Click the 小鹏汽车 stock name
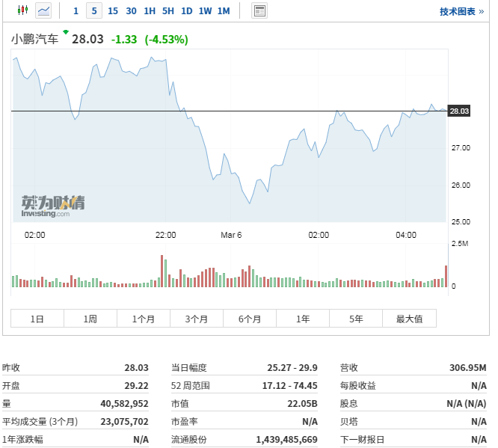498x448 pixels. [35, 40]
